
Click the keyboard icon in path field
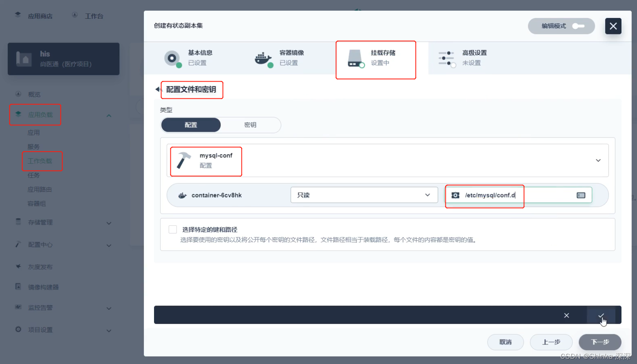coord(581,195)
